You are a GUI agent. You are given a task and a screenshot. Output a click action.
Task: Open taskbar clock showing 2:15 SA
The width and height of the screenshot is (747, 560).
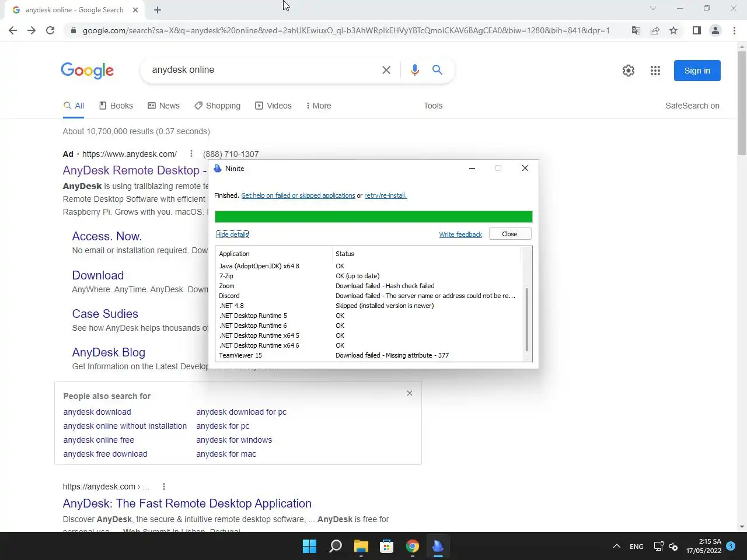tap(704, 546)
